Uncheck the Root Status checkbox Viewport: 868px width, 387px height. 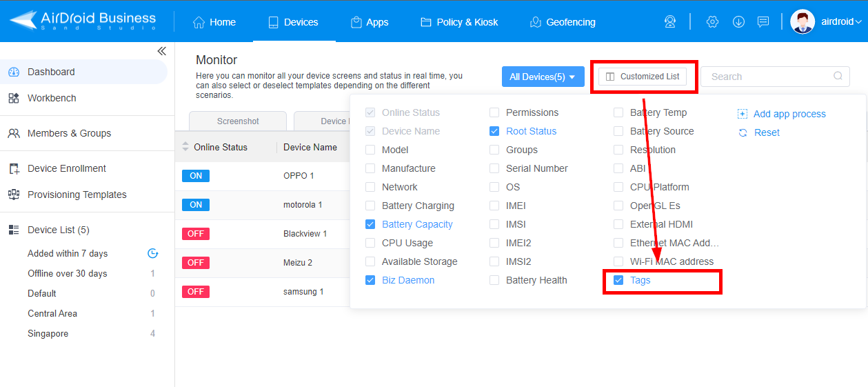pos(494,131)
